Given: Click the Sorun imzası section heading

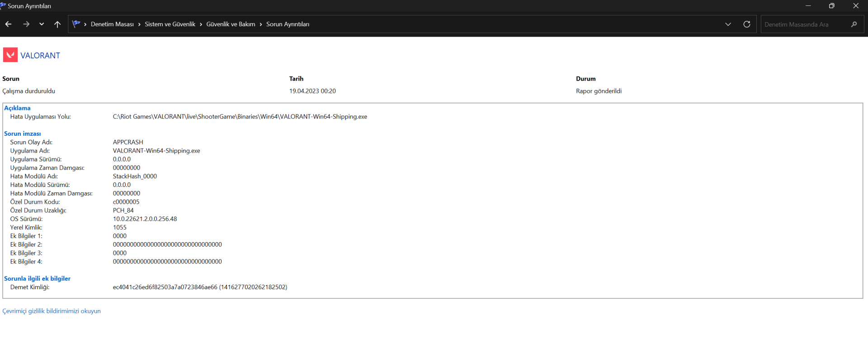Looking at the screenshot, I should click(x=22, y=134).
